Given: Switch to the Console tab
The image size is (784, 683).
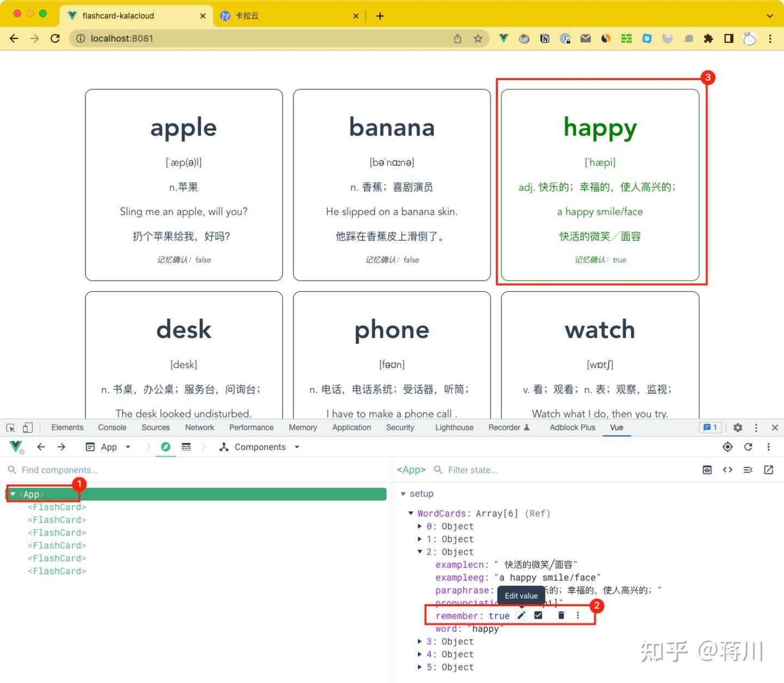Looking at the screenshot, I should pos(112,428).
